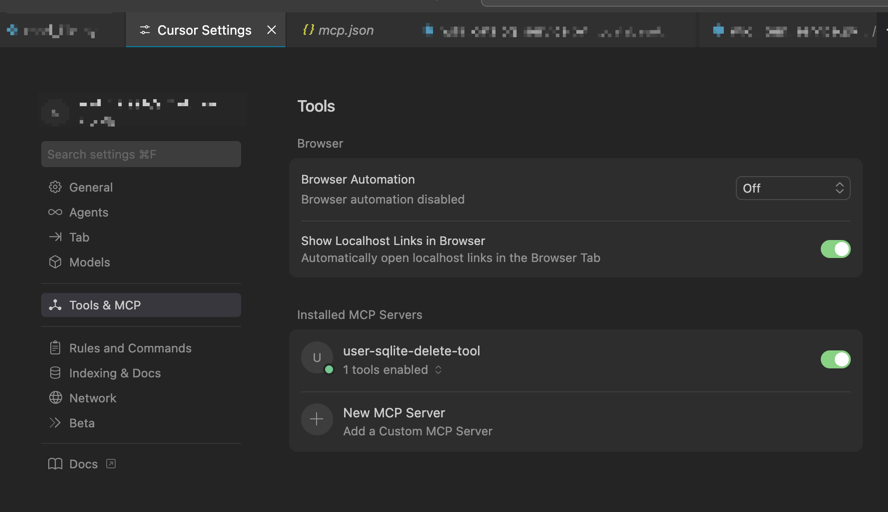Viewport: 888px width, 512px height.
Task: Click the user-sqlite-delete-tool avatar icon
Action: coord(317,357)
